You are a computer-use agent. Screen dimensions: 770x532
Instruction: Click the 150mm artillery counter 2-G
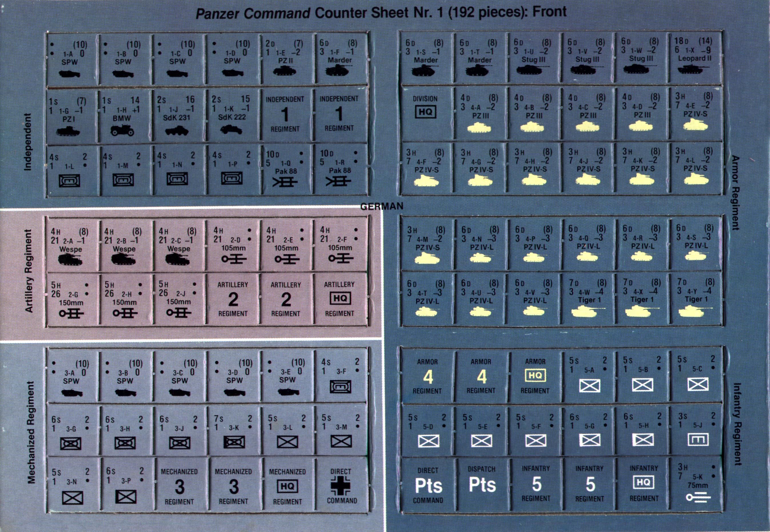click(70, 299)
